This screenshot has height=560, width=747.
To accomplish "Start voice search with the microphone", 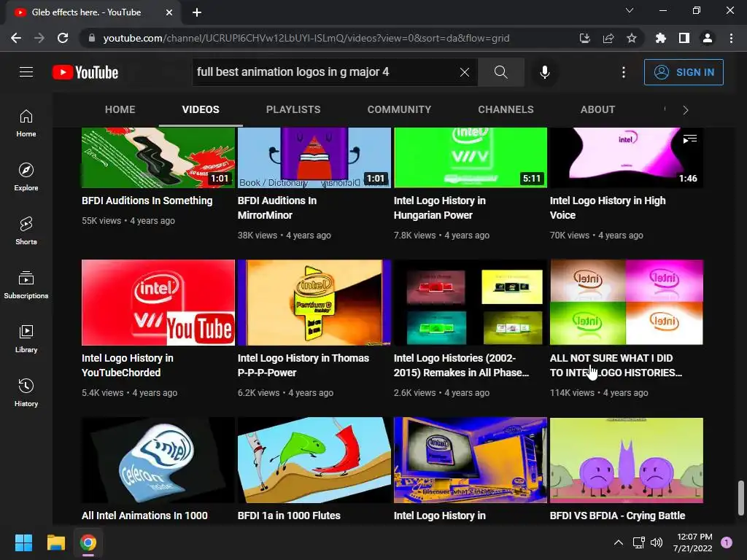I will [x=544, y=72].
